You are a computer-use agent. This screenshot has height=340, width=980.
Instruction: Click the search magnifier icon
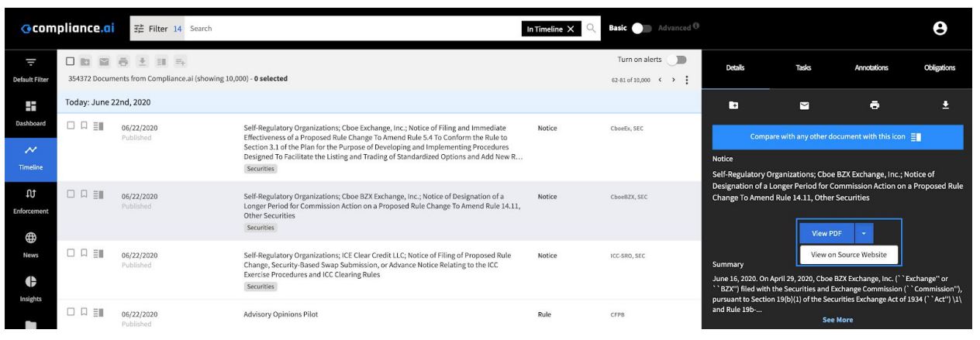pos(591,28)
